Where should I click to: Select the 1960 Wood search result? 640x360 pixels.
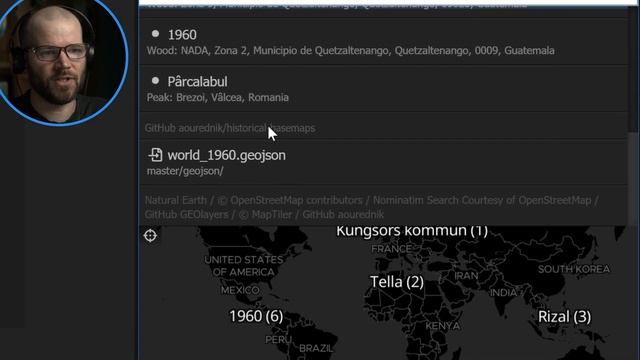[383, 42]
